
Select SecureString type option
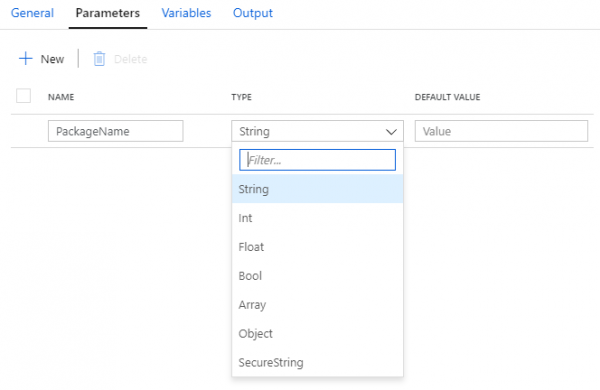(x=317, y=362)
